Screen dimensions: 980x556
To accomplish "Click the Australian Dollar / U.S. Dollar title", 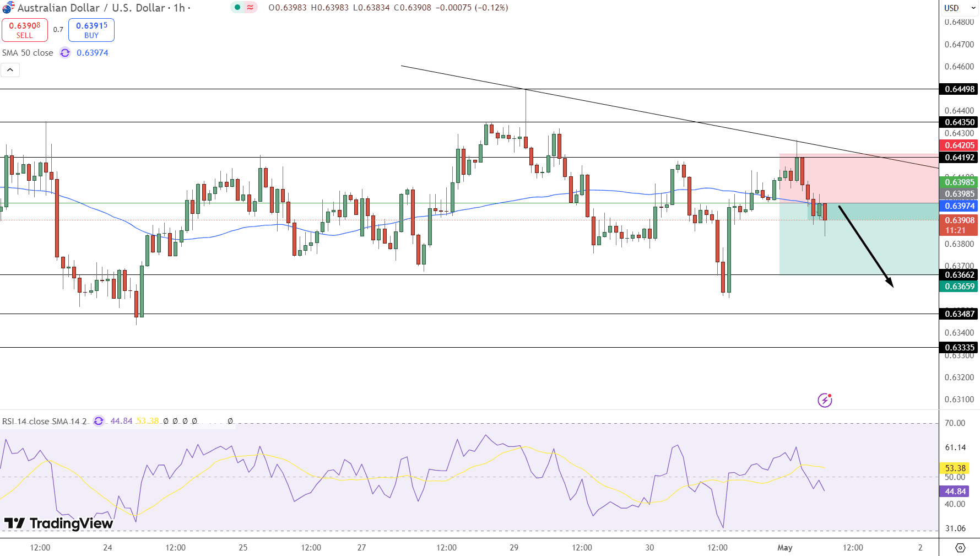I will (91, 8).
